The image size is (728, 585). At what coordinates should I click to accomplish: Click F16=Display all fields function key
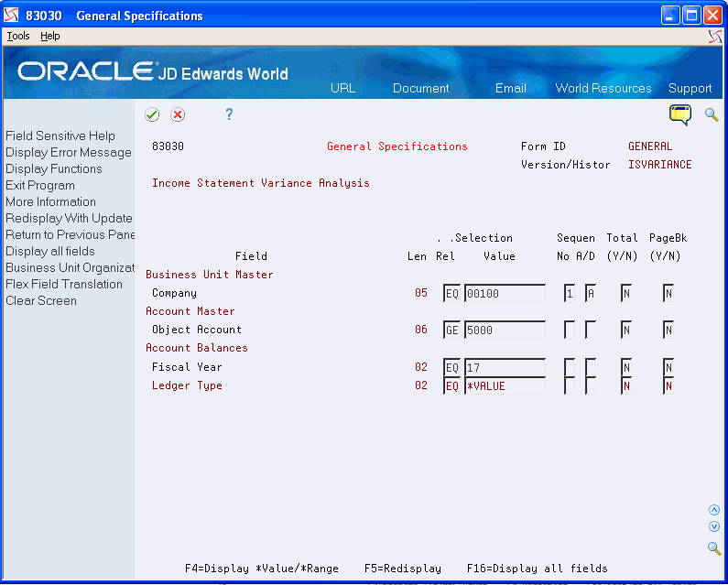coord(538,569)
